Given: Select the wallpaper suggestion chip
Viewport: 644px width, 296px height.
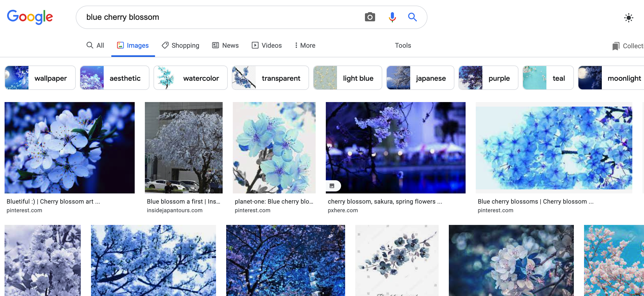Looking at the screenshot, I should [x=40, y=78].
